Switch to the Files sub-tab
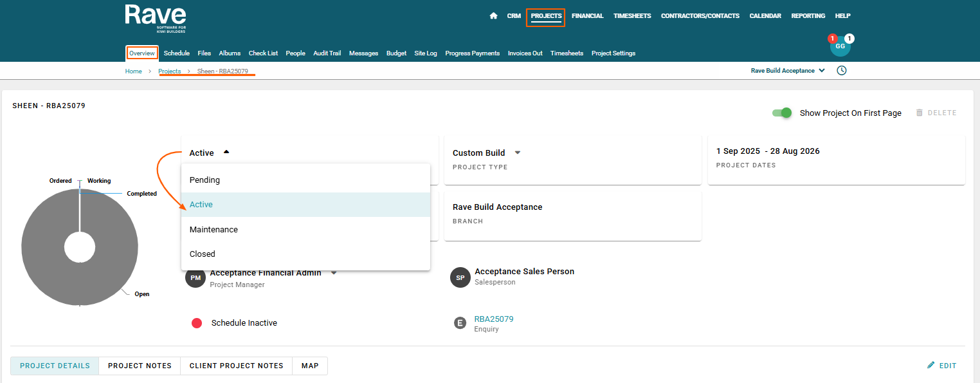The image size is (980, 383). (204, 53)
